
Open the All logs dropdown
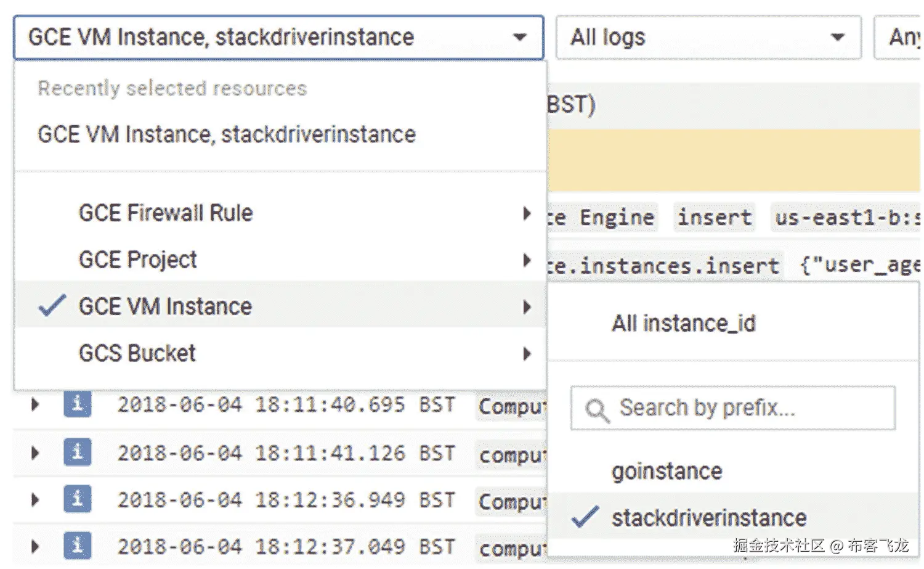(x=708, y=38)
